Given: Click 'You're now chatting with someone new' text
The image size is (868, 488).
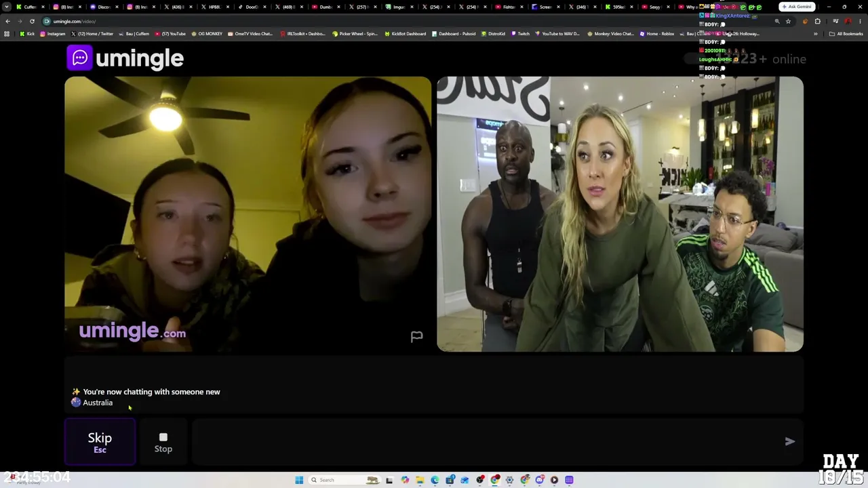Looking at the screenshot, I should point(151,392).
